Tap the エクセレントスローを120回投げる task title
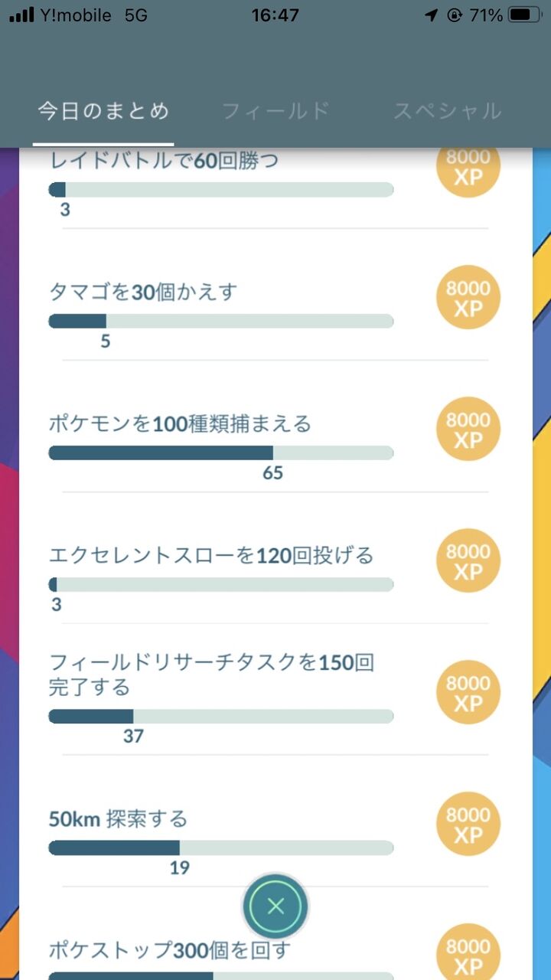Image resolution: width=551 pixels, height=980 pixels. (211, 555)
